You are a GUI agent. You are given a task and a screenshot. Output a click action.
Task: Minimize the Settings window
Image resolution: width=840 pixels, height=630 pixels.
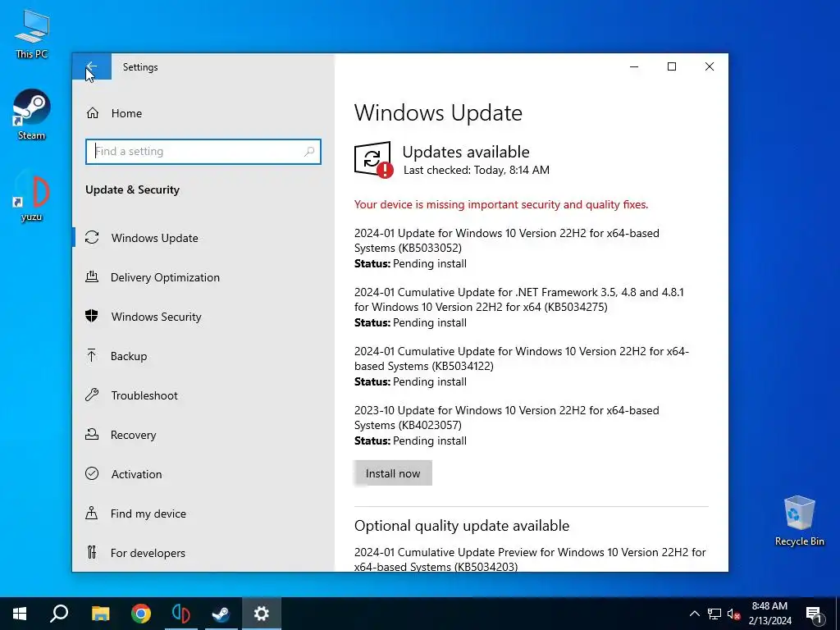pyautogui.click(x=634, y=67)
